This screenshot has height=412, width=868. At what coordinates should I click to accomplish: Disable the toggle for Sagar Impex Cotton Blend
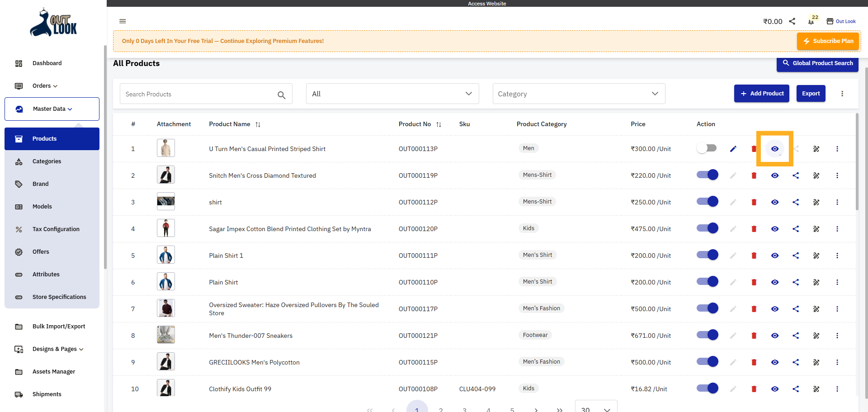707,228
